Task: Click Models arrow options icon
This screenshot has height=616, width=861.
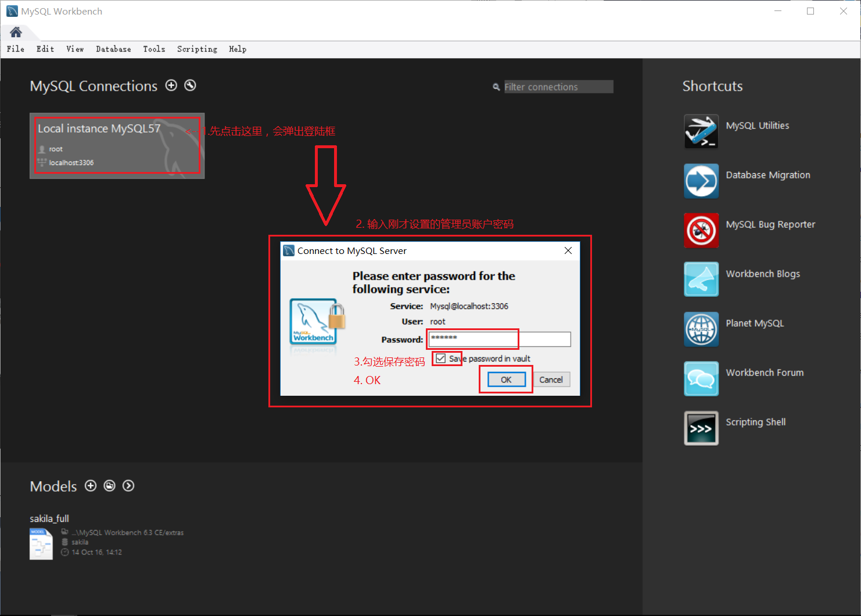Action: tap(128, 486)
